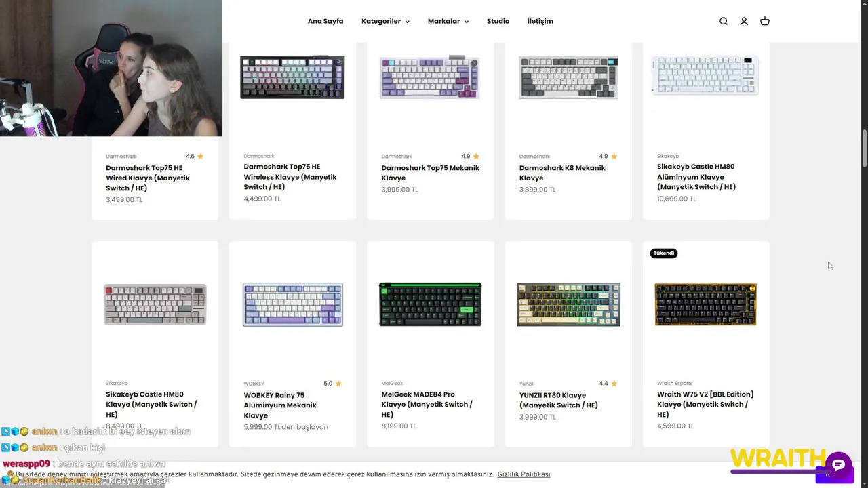Open the shopping cart icon
The height and width of the screenshot is (488, 868).
point(765,21)
